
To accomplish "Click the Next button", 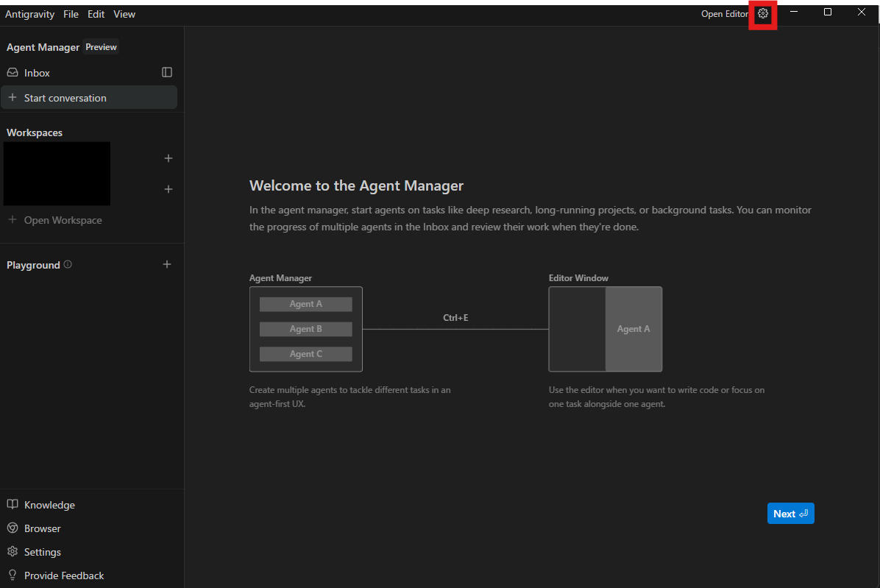I will pyautogui.click(x=790, y=514).
